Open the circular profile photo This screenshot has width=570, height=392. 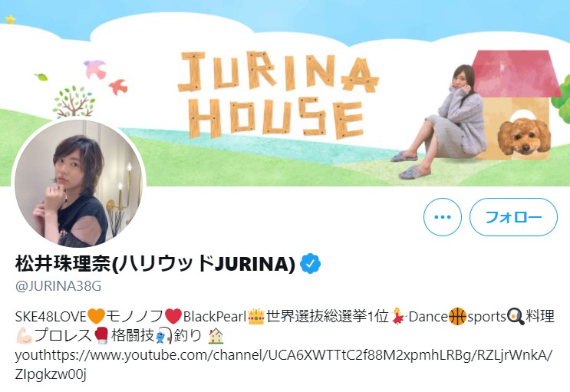pos(78,183)
